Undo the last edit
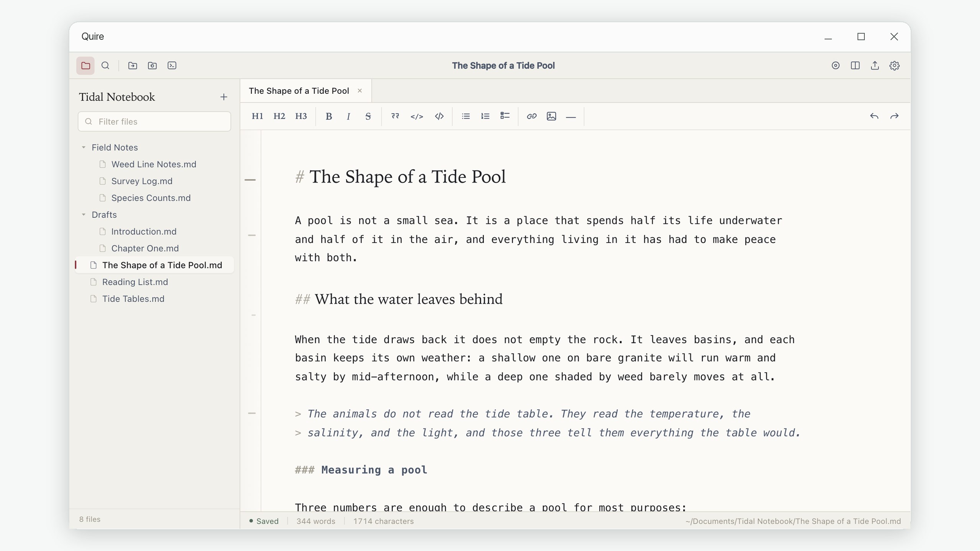Viewport: 980px width, 551px height. click(x=874, y=116)
